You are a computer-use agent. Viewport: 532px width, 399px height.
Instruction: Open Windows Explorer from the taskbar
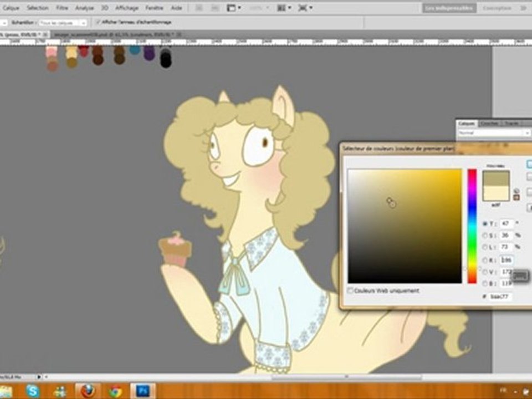coord(6,391)
